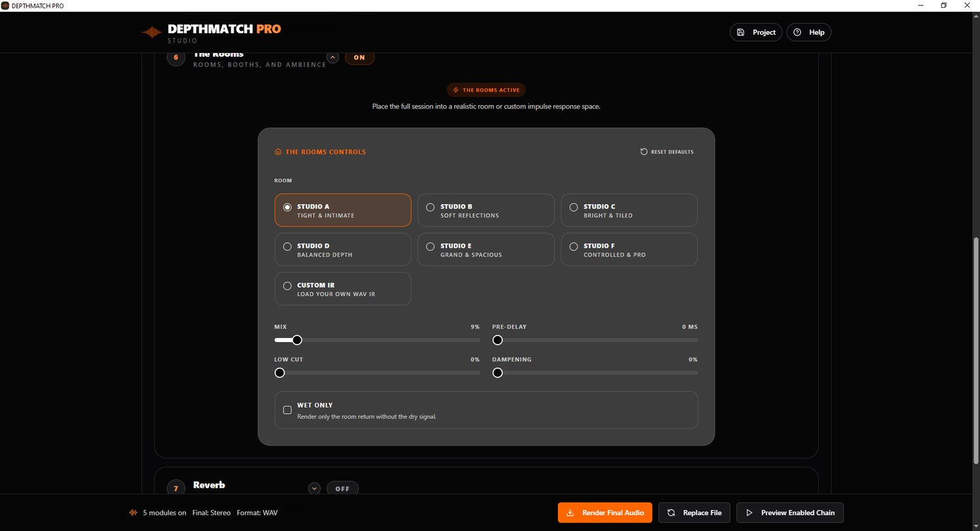This screenshot has width=980, height=531.
Task: Click the house icon beside The Rooms Controls
Action: [278, 152]
